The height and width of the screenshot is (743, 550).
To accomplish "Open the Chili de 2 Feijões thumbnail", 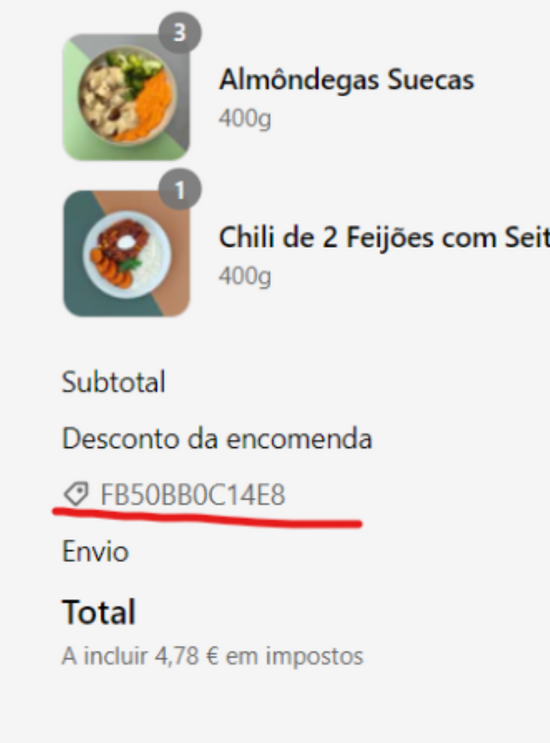I will coord(126,254).
